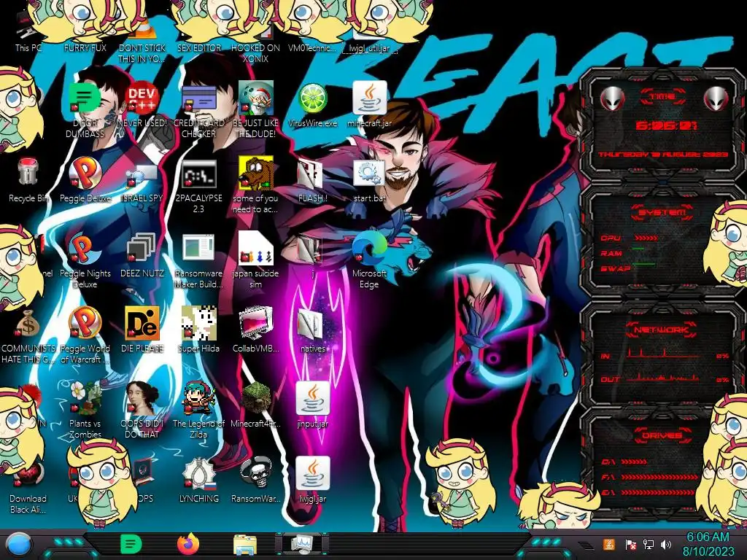Launch Peggle Deluxe
The height and width of the screenshot is (560, 747).
coord(85,174)
